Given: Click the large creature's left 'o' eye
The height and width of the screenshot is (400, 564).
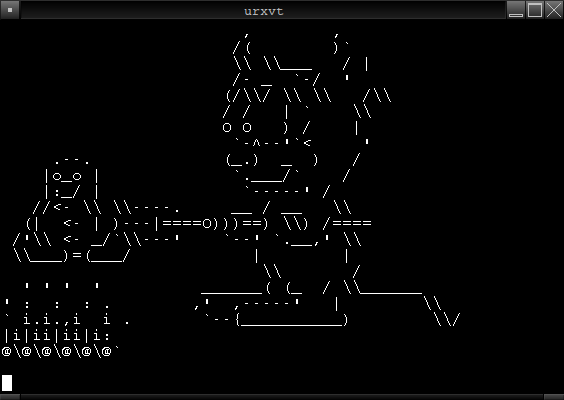Looking at the screenshot, I should (227, 127).
